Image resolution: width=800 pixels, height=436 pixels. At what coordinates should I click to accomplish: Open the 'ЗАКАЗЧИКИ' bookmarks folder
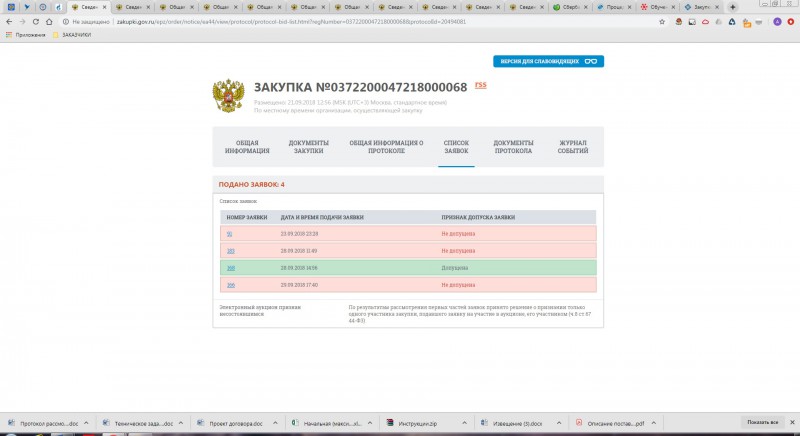pyautogui.click(x=72, y=35)
